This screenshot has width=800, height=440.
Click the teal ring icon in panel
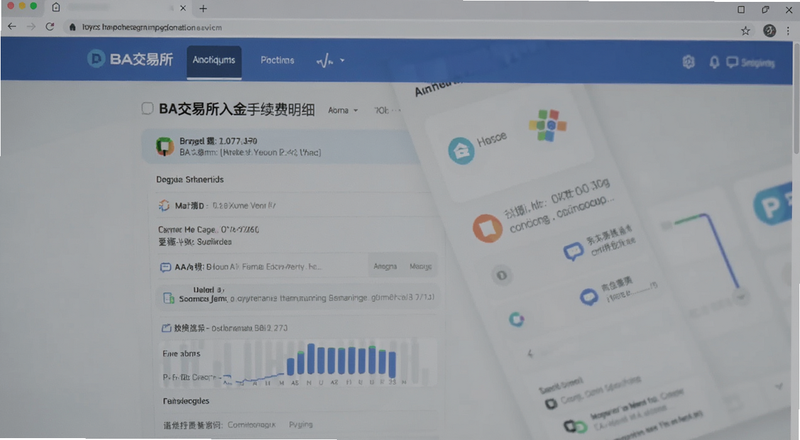516,320
